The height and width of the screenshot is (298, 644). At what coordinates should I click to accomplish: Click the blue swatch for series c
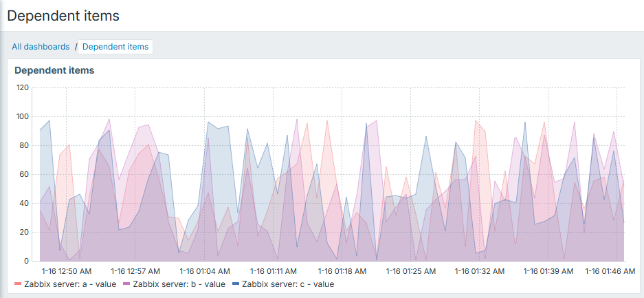tap(236, 284)
